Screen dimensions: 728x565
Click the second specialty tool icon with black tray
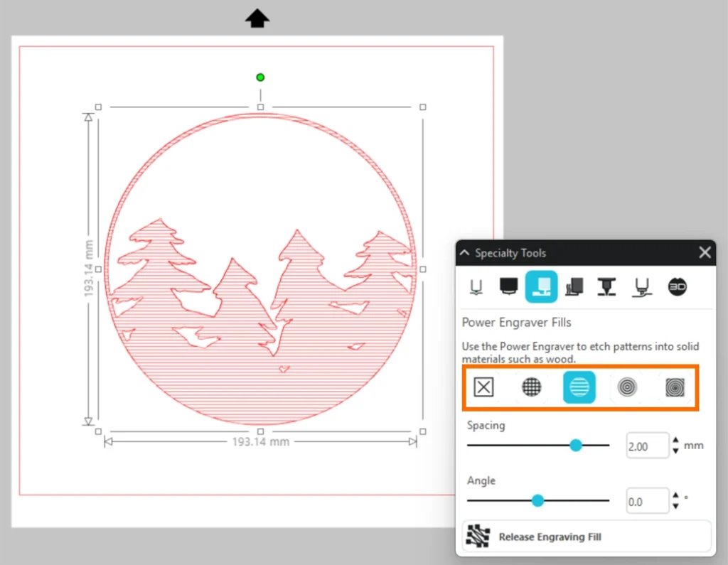(x=508, y=286)
